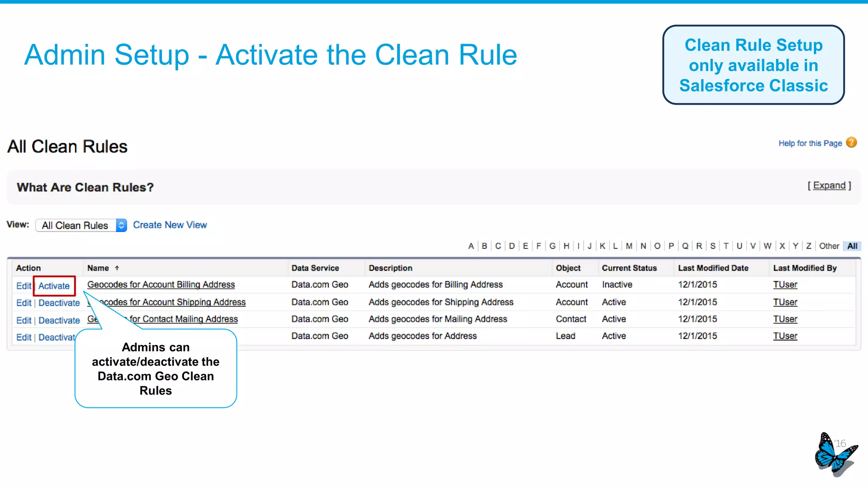Screen dimensions: 868x488
Task: Open the All Clean Rules view dropdown
Action: pos(81,225)
